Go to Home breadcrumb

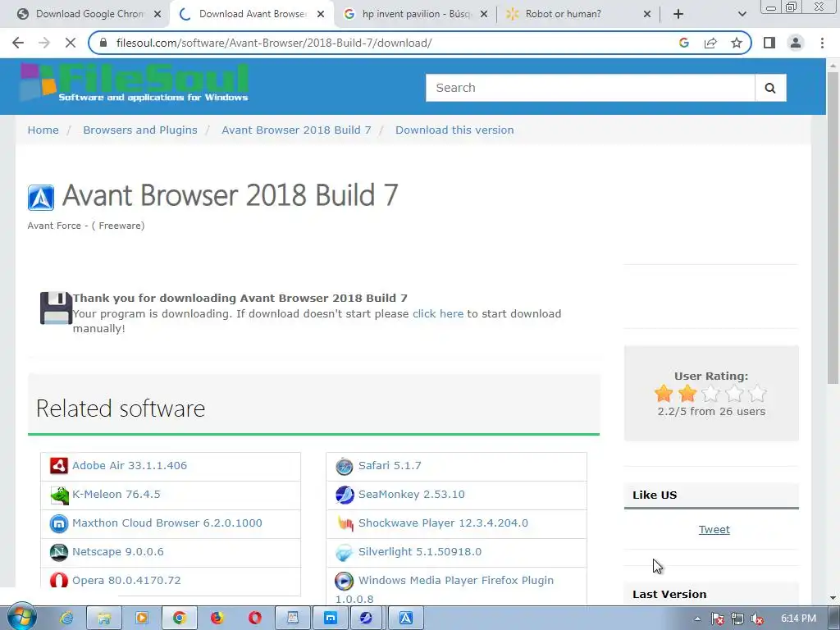(x=43, y=130)
